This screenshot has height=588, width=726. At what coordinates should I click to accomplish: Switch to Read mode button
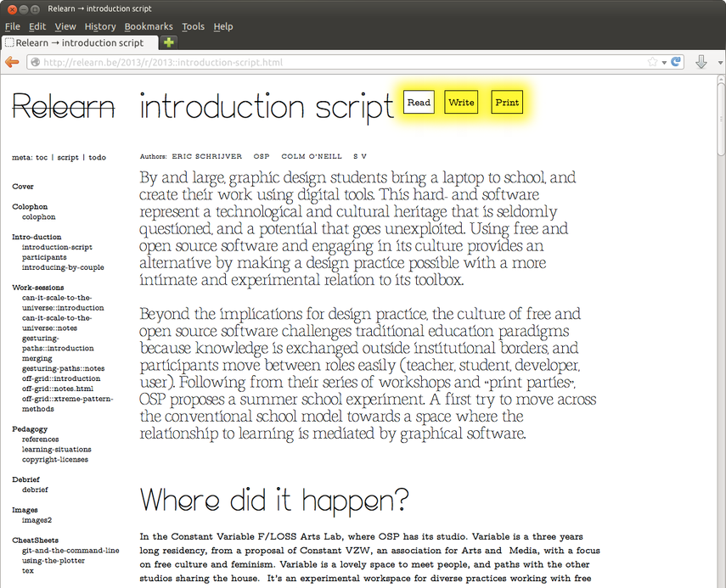pos(419,103)
